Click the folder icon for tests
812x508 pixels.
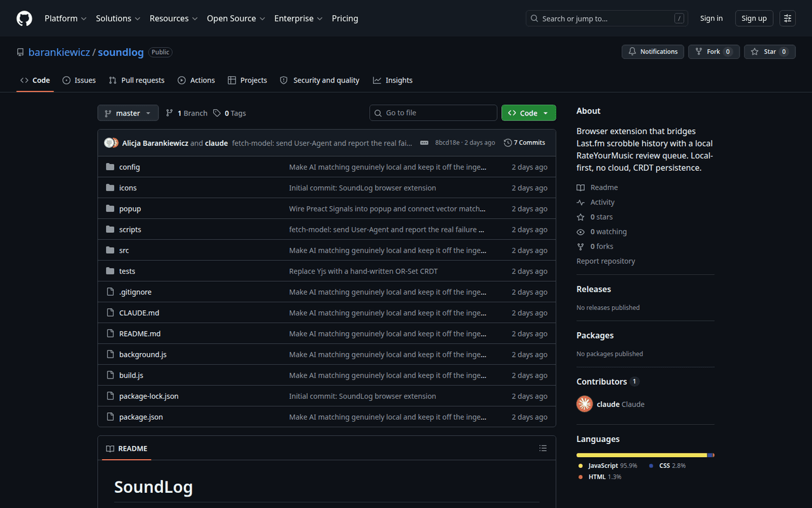coord(110,271)
